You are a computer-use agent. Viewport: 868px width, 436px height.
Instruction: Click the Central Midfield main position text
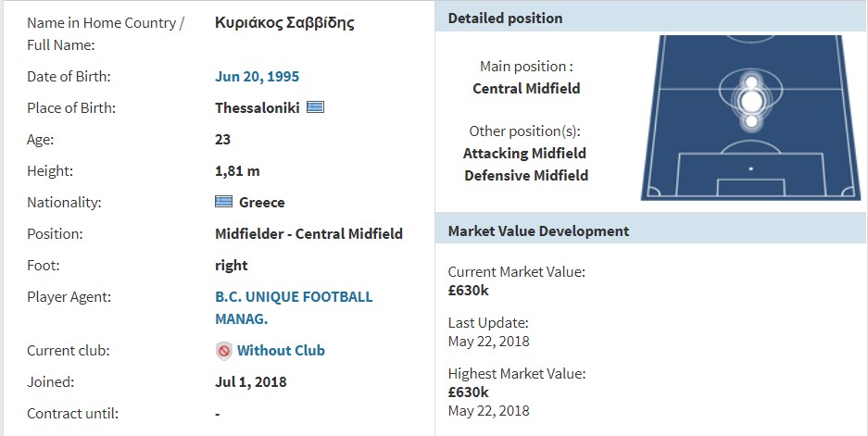coord(526,89)
